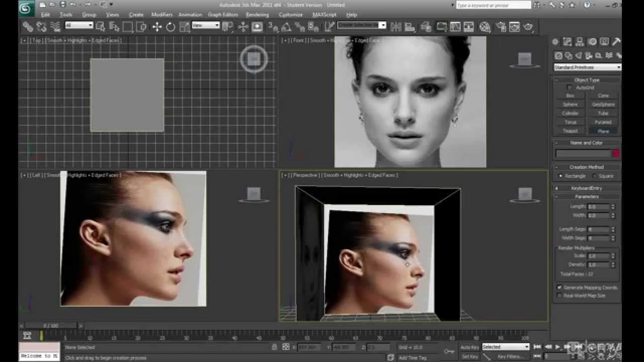This screenshot has height=362, width=644.
Task: Open the Key Filters button
Action: click(511, 356)
